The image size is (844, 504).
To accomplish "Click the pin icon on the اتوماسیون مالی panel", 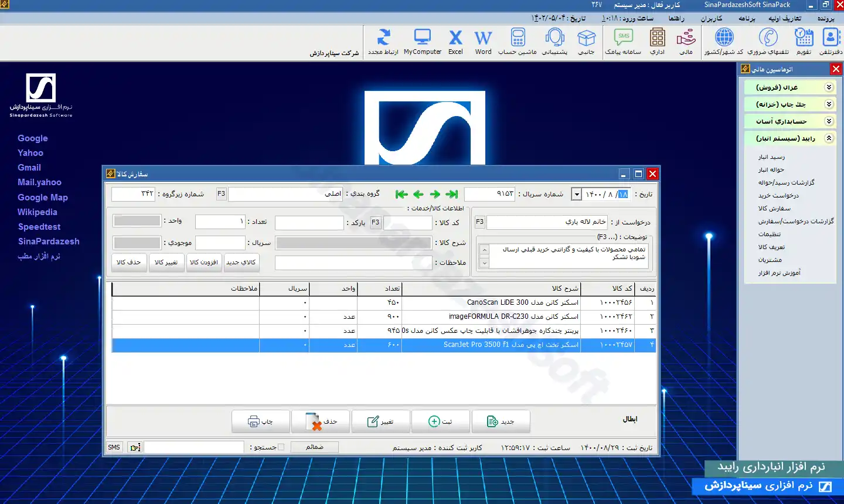I will pos(745,69).
